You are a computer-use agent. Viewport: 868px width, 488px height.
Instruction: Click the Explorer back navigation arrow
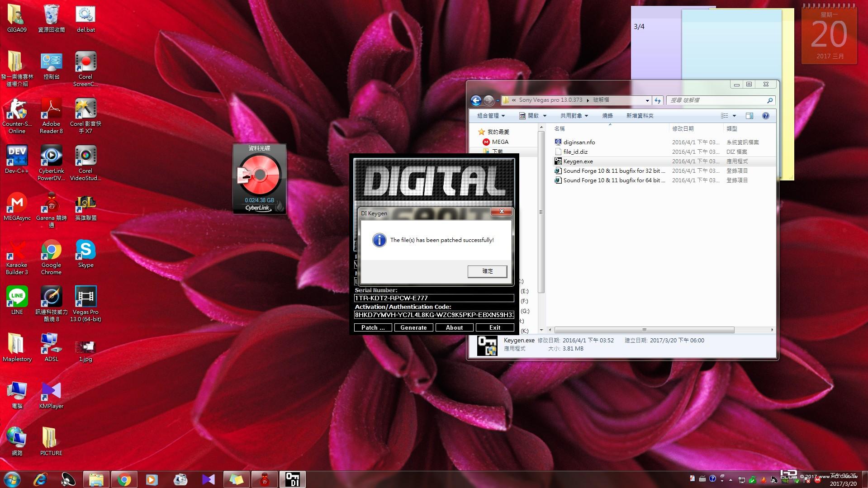coord(476,100)
